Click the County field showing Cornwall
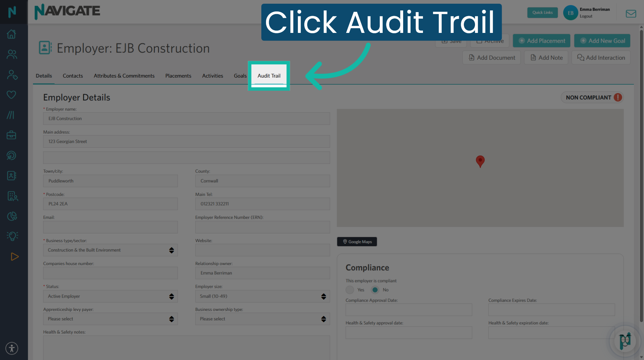The height and width of the screenshot is (360, 644). [x=263, y=181]
